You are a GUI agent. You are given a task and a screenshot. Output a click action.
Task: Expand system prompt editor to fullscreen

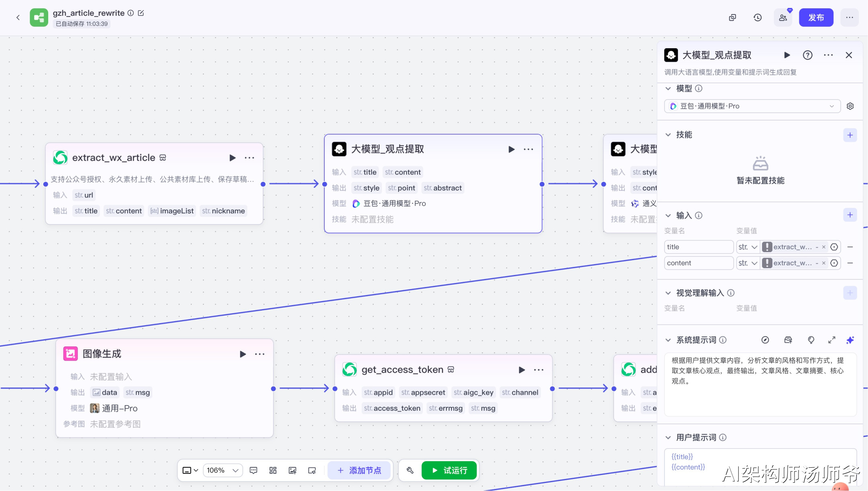(x=832, y=340)
